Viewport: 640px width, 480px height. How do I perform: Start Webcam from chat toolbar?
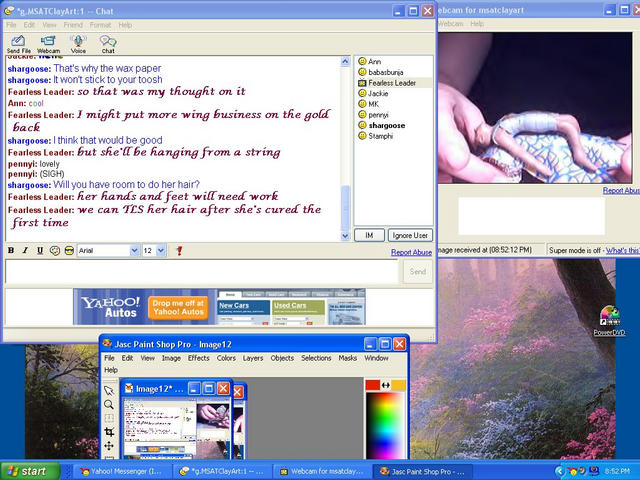(48, 44)
